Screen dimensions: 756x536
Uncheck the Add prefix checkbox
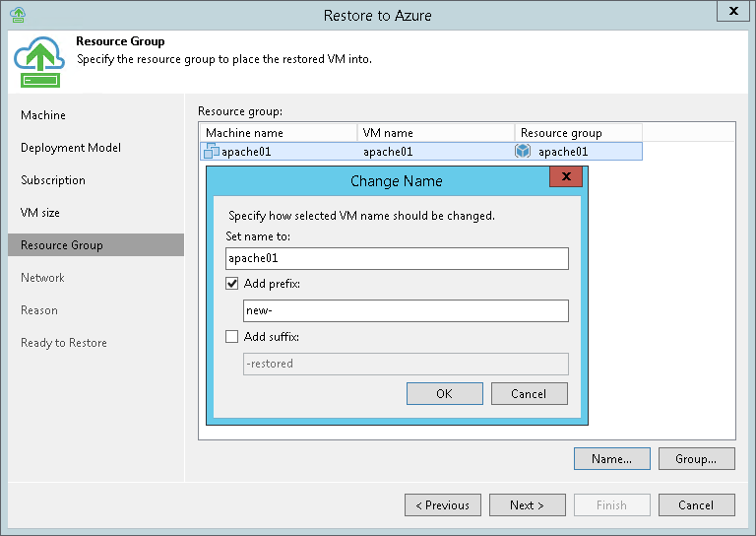(x=232, y=284)
